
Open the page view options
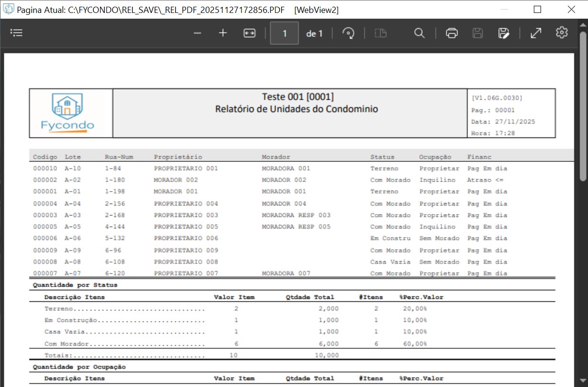pyautogui.click(x=380, y=33)
